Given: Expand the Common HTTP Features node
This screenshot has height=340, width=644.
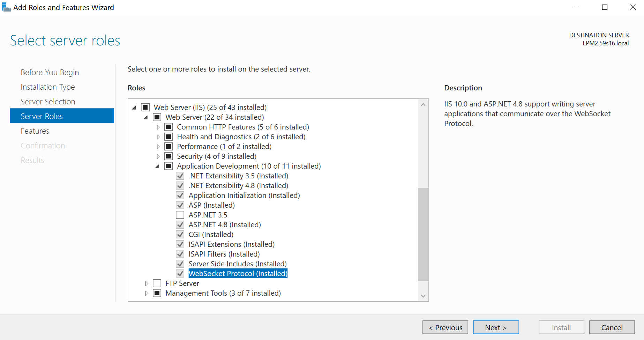Looking at the screenshot, I should click(158, 127).
